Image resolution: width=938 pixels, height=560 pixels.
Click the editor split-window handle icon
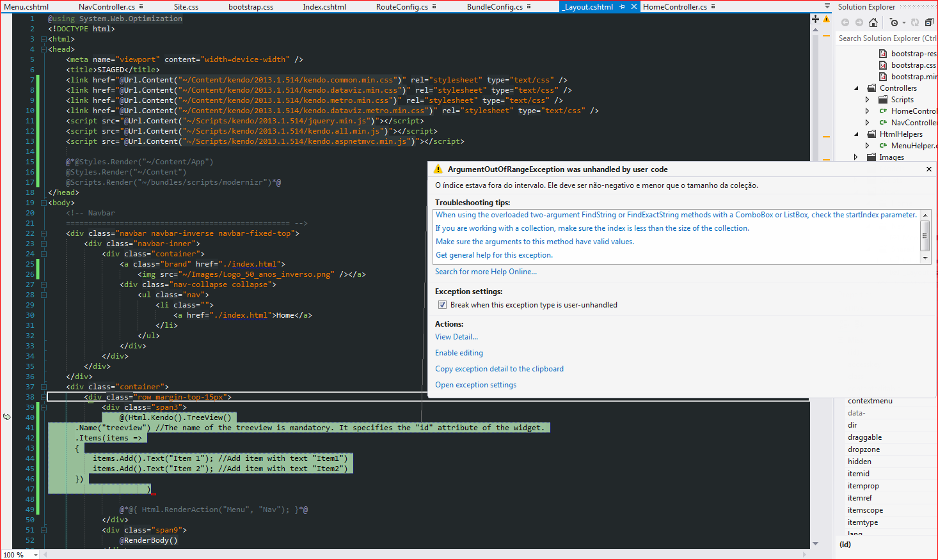[815, 19]
